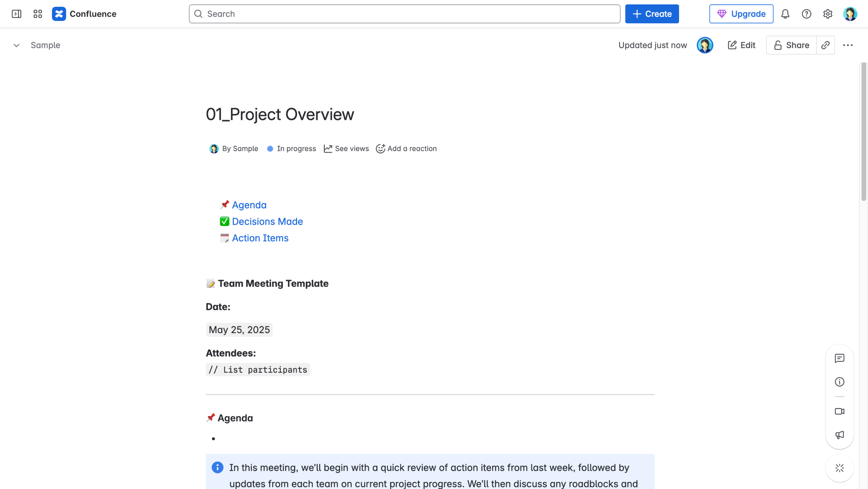Click in the Search field
The width and height of the screenshot is (868, 489).
pyautogui.click(x=405, y=14)
